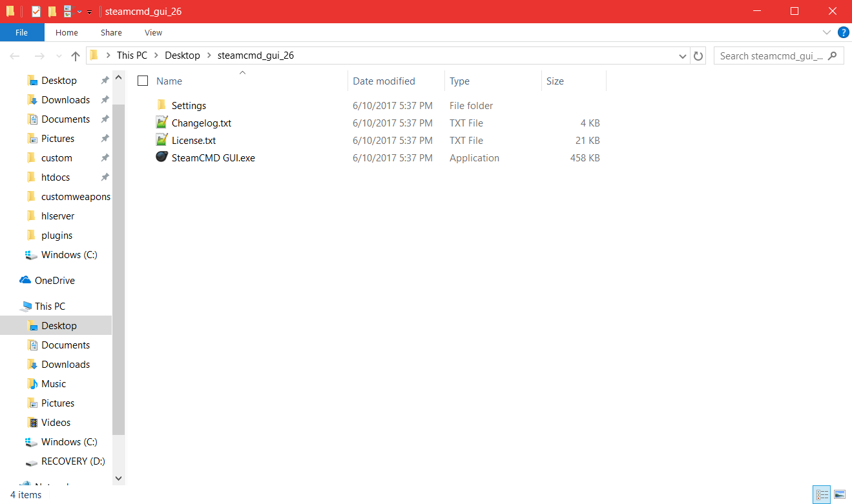The image size is (852, 504).
Task: Click This PC in the address bar
Action: [132, 55]
